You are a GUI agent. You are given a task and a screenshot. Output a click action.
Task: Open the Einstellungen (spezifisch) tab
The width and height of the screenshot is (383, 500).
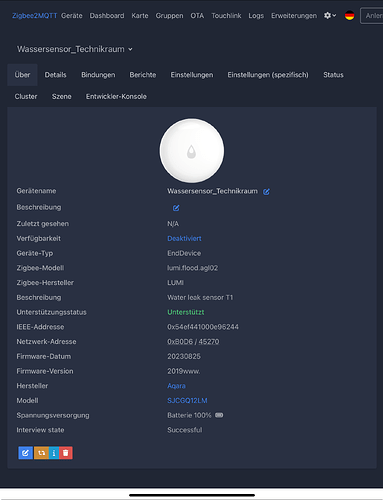[x=268, y=75]
